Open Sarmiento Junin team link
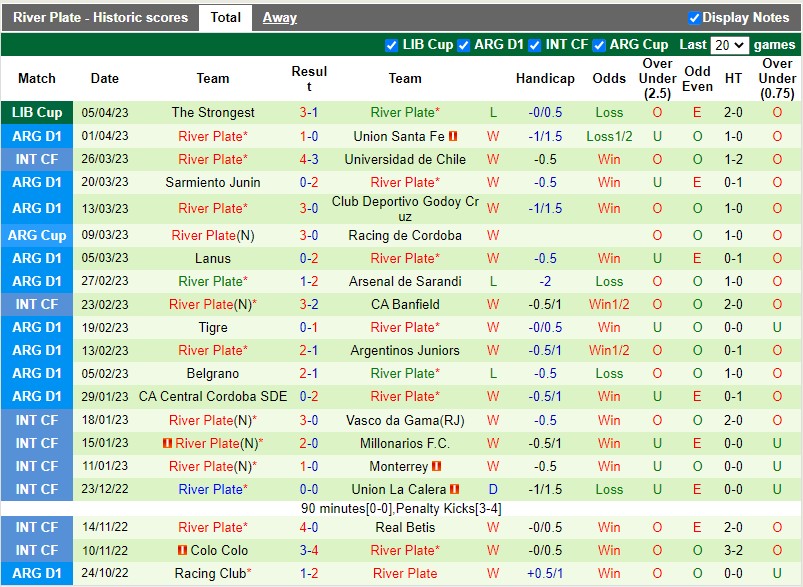 tap(213, 182)
